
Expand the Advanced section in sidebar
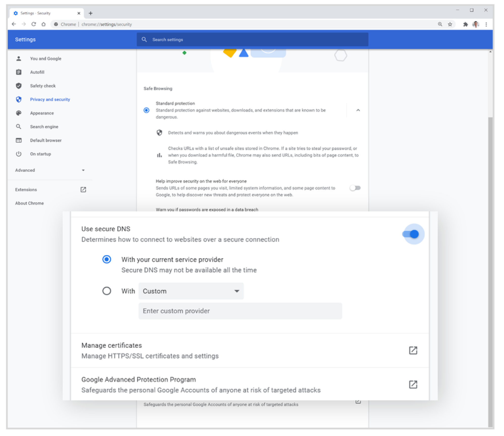point(50,170)
